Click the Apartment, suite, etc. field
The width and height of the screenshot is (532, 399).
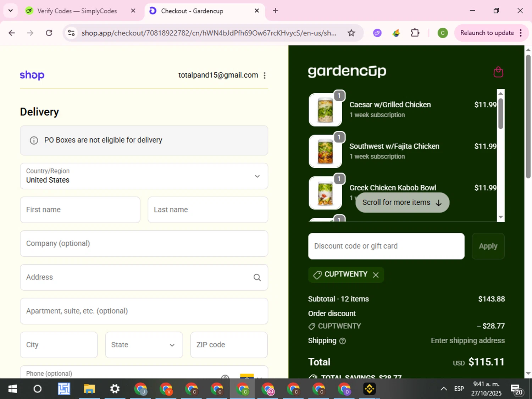(144, 311)
